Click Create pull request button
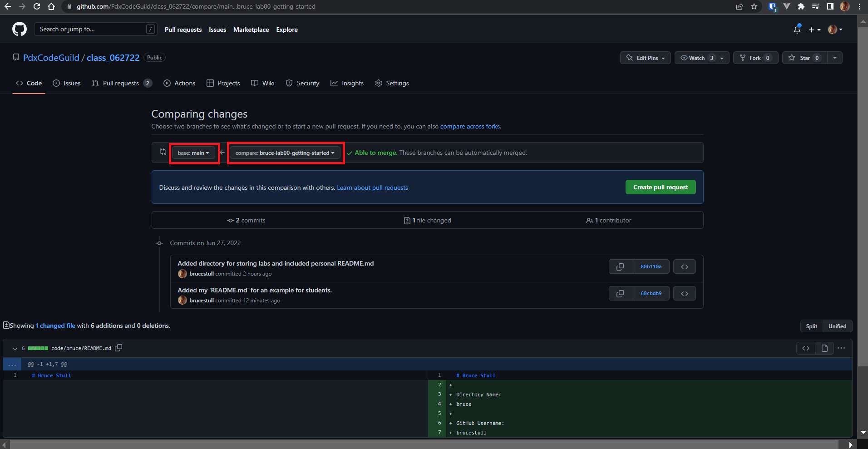Viewport: 868px width, 449px height. [x=661, y=187]
